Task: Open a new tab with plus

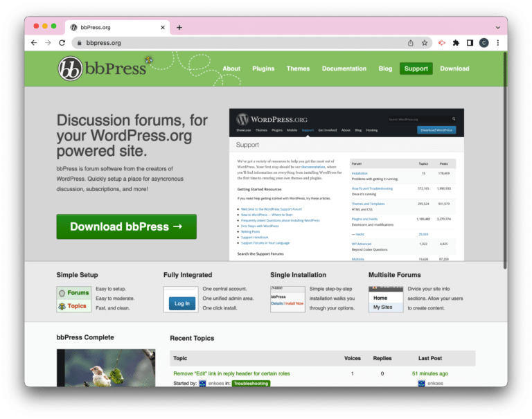Action: point(179,28)
